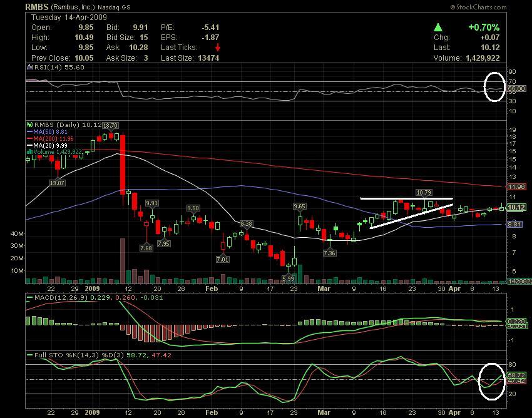
Task: Click the Prev Close value 10.05
Action: point(84,58)
